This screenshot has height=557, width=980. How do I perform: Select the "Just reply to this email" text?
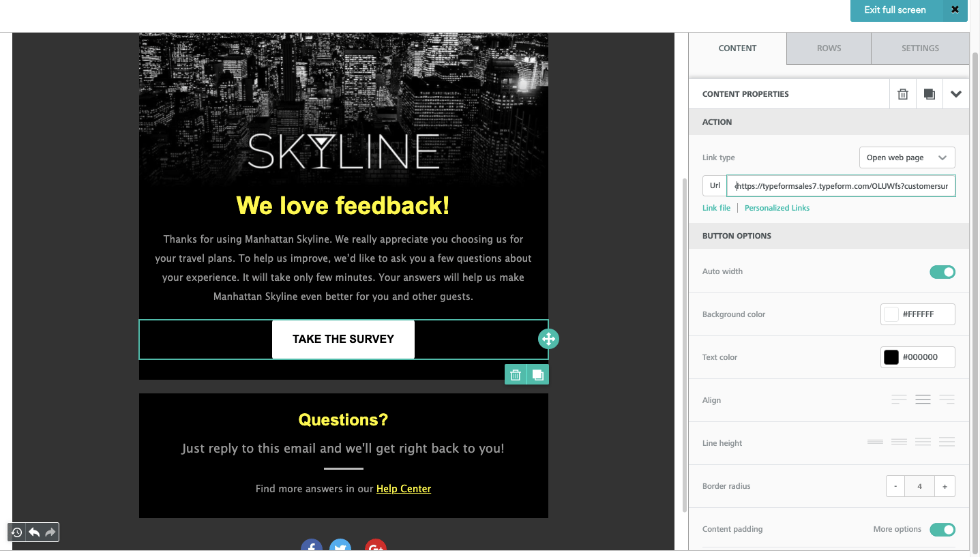point(343,449)
